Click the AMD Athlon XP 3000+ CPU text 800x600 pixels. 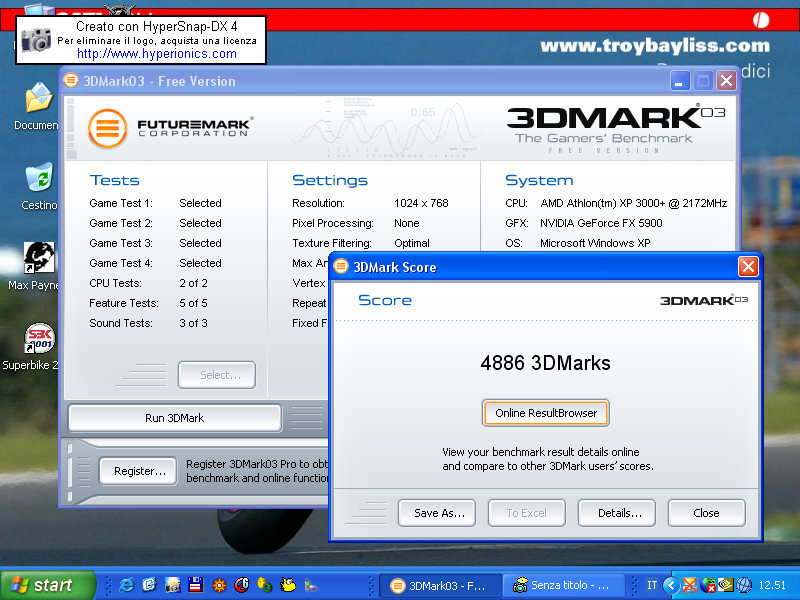pyautogui.click(x=633, y=203)
